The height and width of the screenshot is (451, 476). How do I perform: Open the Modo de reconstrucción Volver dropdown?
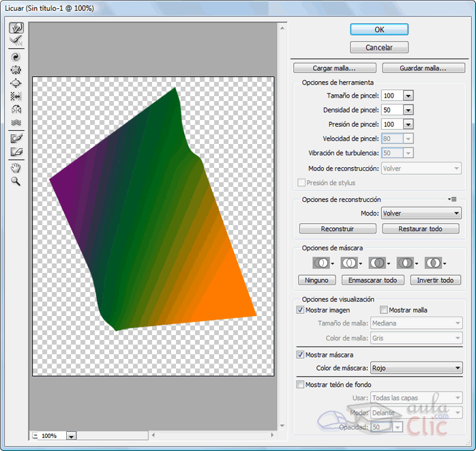tap(421, 169)
